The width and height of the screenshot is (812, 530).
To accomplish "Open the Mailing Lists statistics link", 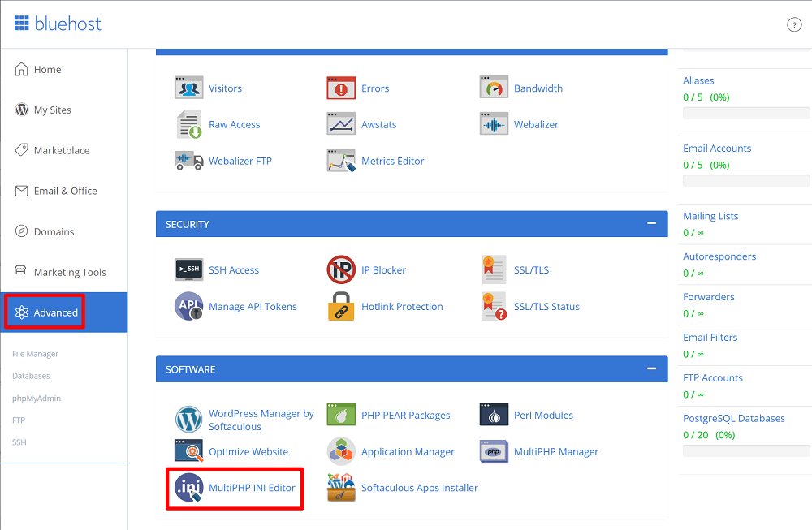I will [710, 216].
